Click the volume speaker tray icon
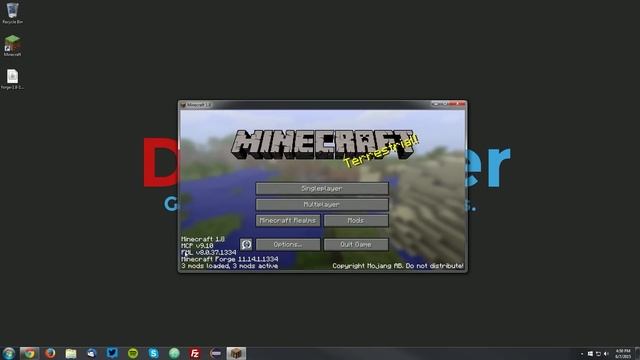Image resolution: width=640 pixels, height=360 pixels. click(x=607, y=353)
